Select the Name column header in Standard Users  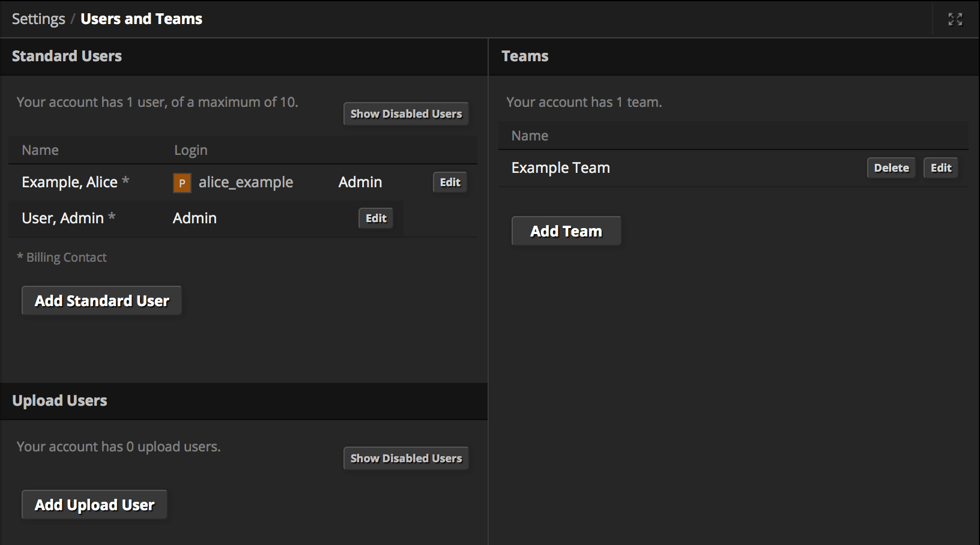coord(40,150)
